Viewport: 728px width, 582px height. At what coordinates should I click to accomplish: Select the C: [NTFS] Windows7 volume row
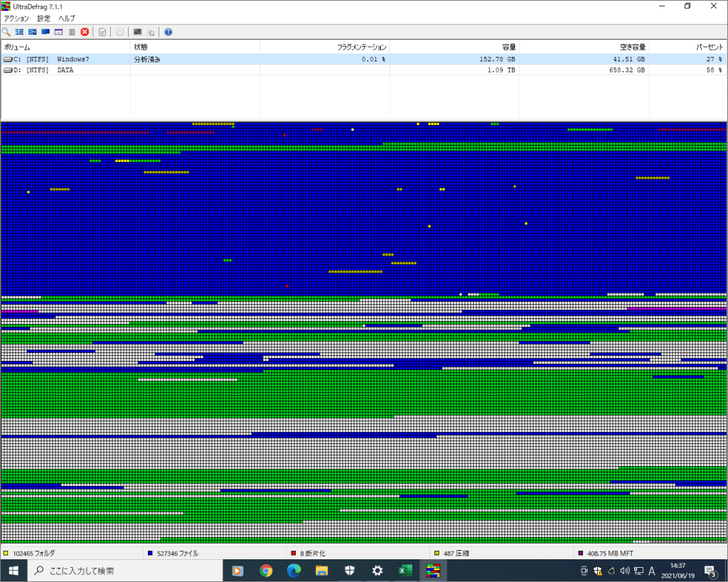pos(363,59)
